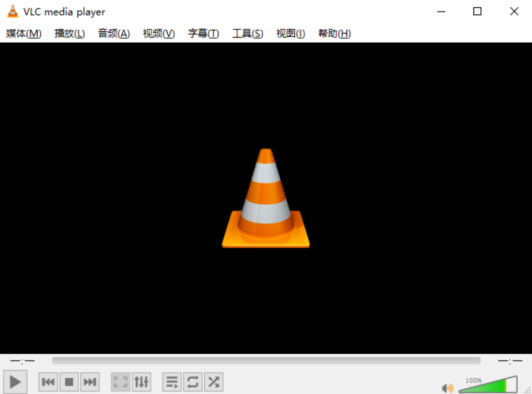
Task: Click the speaker volume icon
Action: pyautogui.click(x=447, y=388)
